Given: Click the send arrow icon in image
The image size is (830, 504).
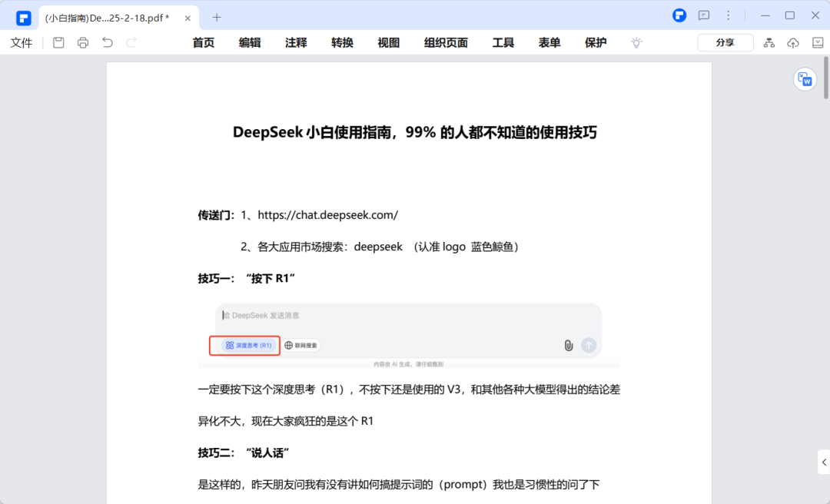Looking at the screenshot, I should tap(589, 345).
